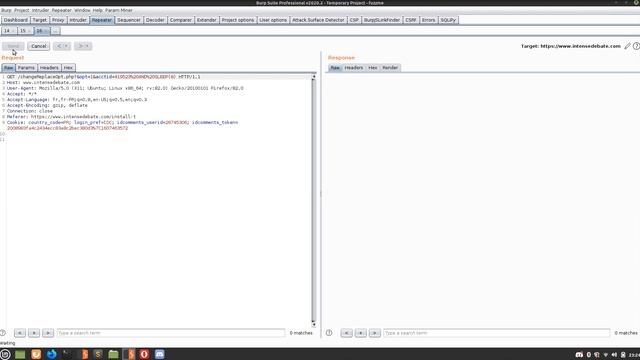
Task: Open the Repeater menu
Action: 62,10
